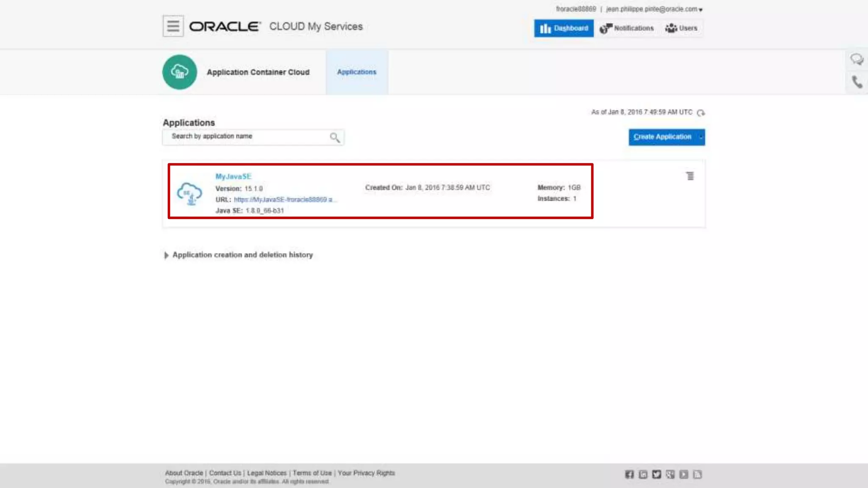The image size is (868, 488).
Task: Click the Google Plus footer icon
Action: pos(670,474)
